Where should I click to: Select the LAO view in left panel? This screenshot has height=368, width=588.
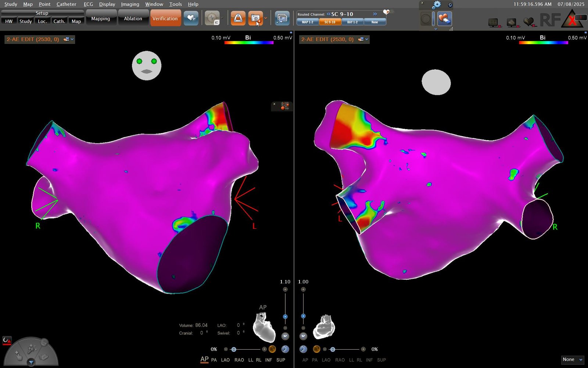point(225,360)
